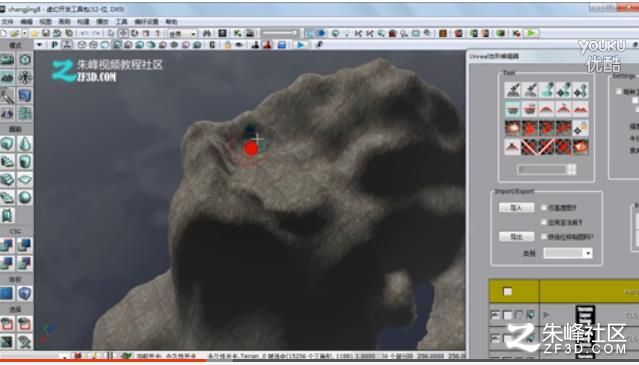
Task: Expand the viewport options dropdown arrow
Action: pyautogui.click(x=40, y=45)
